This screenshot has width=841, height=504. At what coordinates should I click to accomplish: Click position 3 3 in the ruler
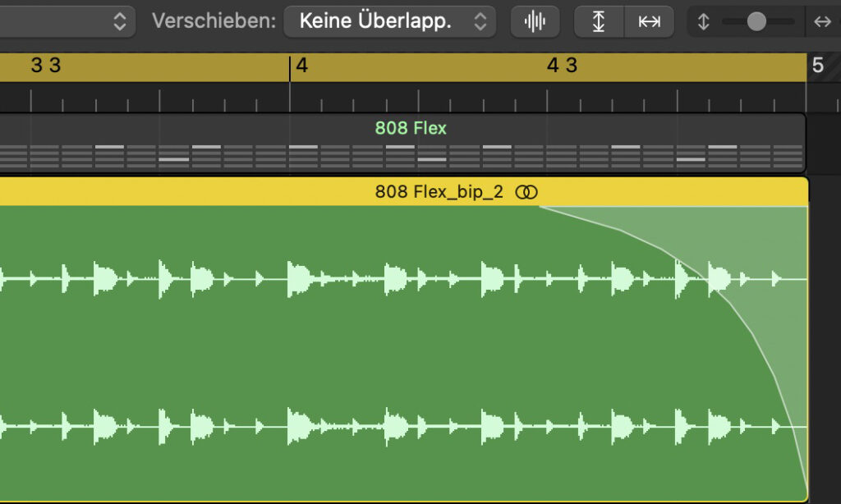46,66
